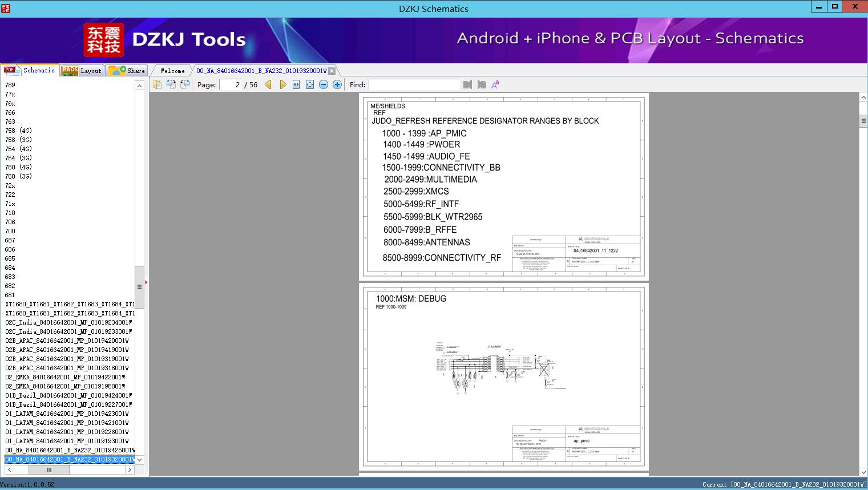Click the document viewer scrollbar thumb
Screen dimensions: 868x490
(x=863, y=121)
